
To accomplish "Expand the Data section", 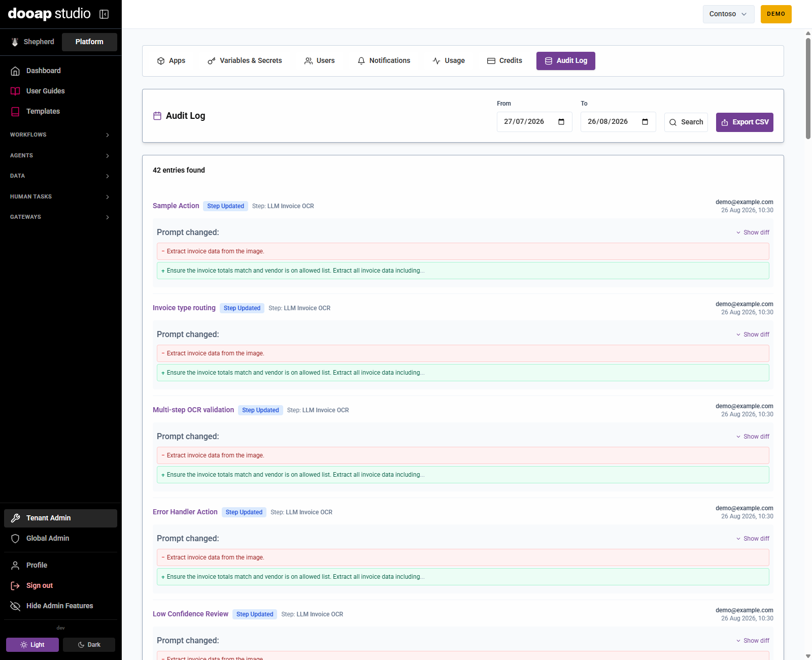I will 60,176.
